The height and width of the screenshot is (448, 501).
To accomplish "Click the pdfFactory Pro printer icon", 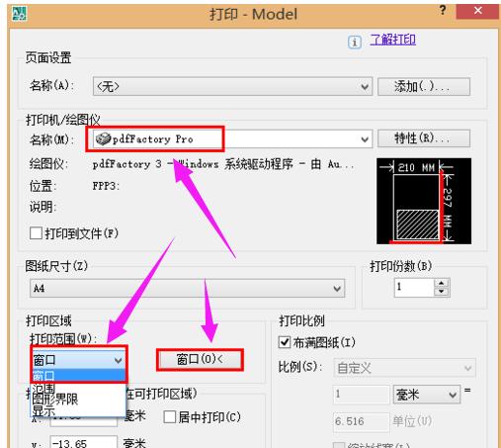I will coord(103,138).
